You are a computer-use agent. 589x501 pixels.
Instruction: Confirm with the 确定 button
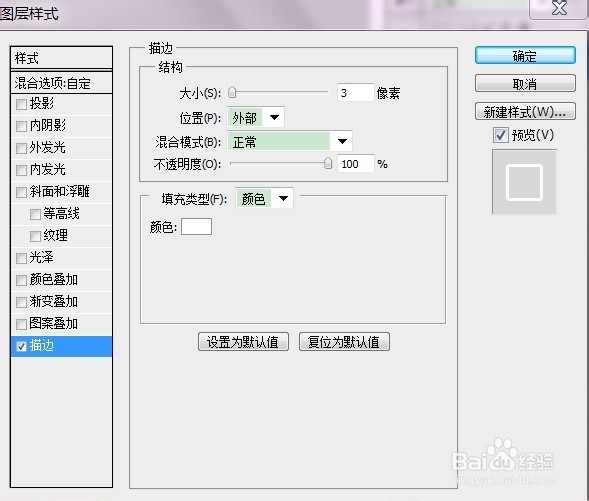(525, 56)
